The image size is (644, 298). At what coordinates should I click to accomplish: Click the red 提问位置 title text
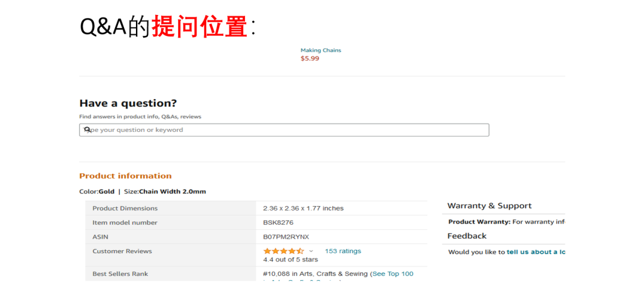point(199,27)
